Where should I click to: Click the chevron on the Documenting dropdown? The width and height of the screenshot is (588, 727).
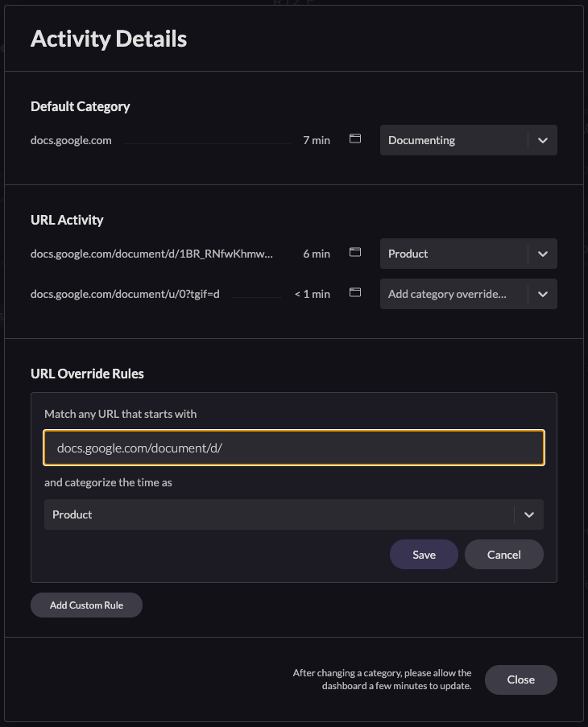tap(545, 139)
